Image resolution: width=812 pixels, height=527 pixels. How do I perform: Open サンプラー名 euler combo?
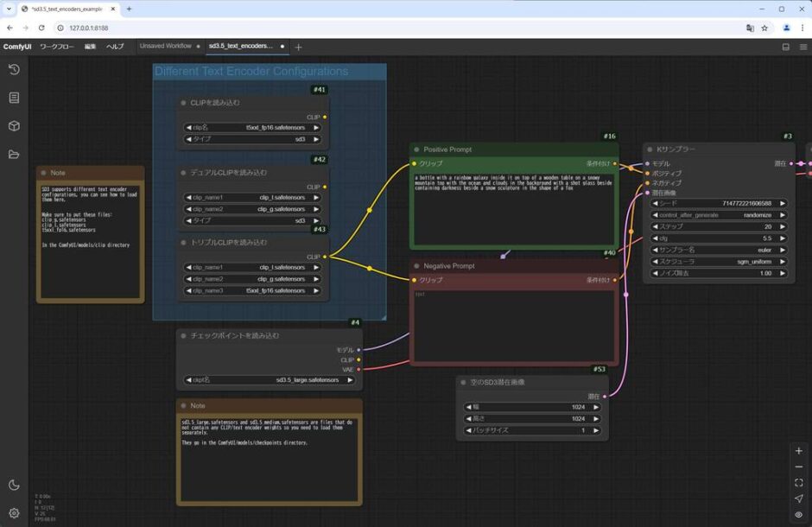[719, 250]
